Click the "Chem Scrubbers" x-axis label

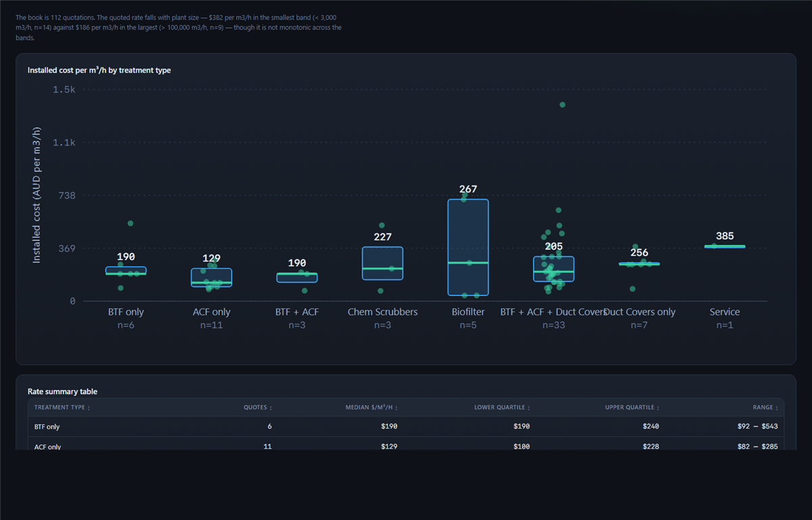click(382, 312)
